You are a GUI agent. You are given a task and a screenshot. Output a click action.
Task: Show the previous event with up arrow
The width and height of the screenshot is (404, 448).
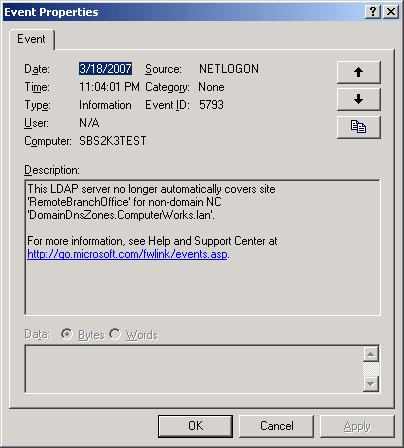click(358, 72)
